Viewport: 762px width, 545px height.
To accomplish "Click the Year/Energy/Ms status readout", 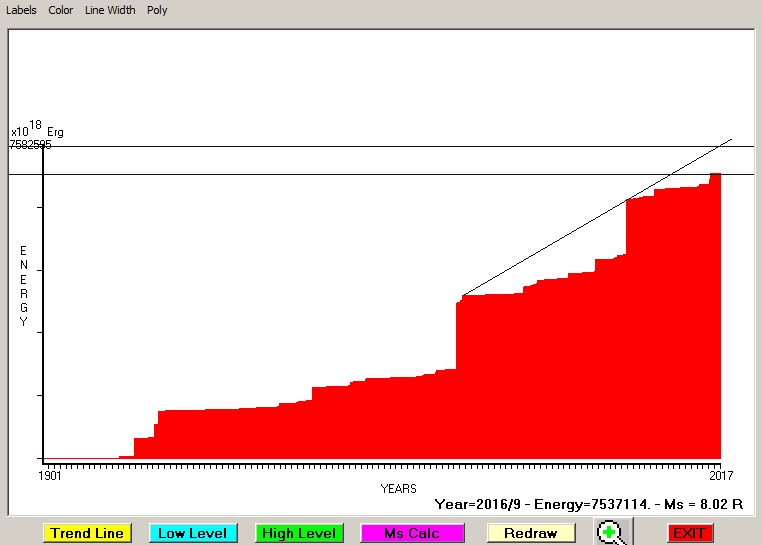I will (588, 505).
